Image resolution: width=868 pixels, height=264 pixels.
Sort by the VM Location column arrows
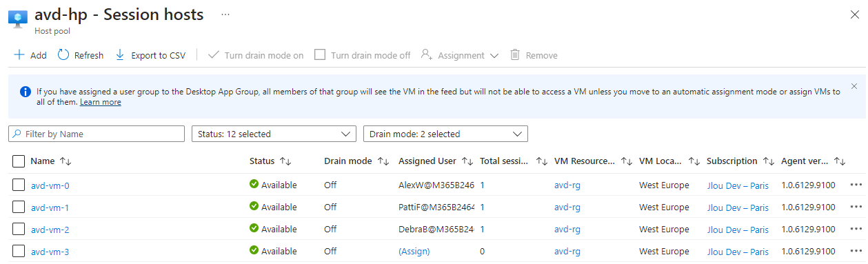click(x=694, y=161)
